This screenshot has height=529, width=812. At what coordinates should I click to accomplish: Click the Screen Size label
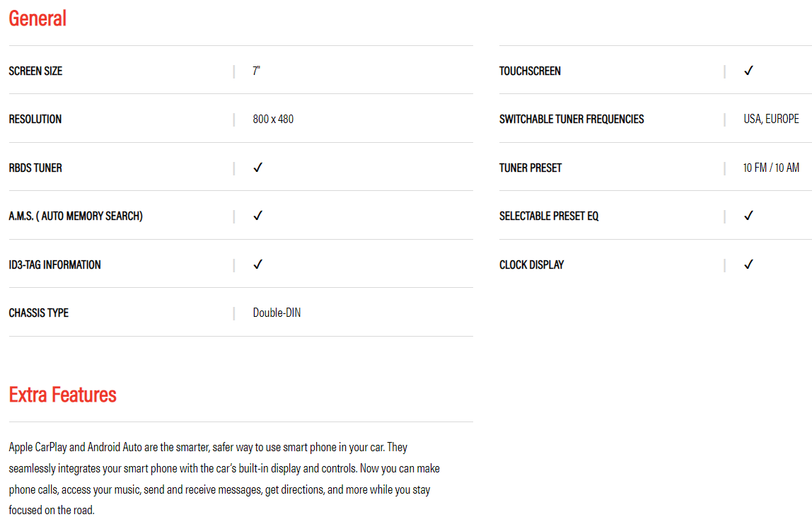point(35,71)
